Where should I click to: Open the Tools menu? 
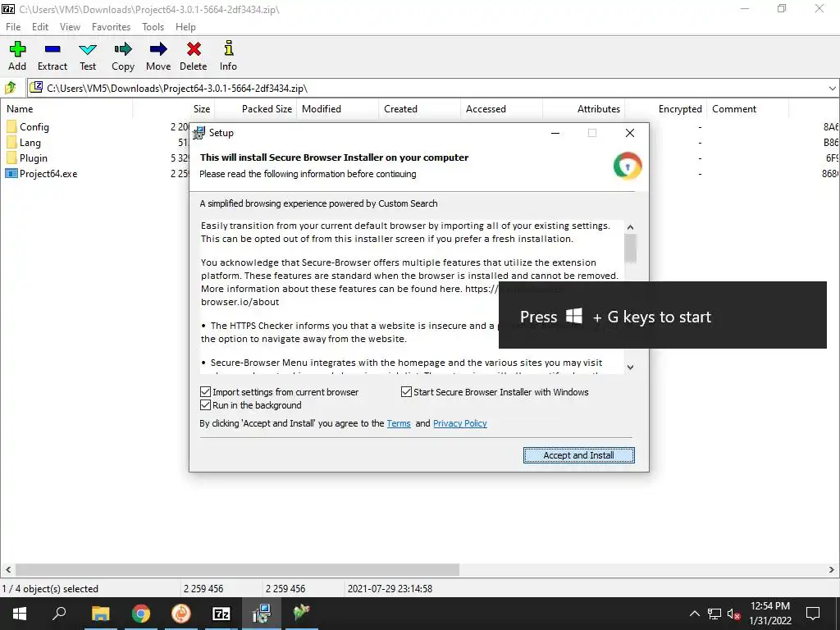point(153,27)
